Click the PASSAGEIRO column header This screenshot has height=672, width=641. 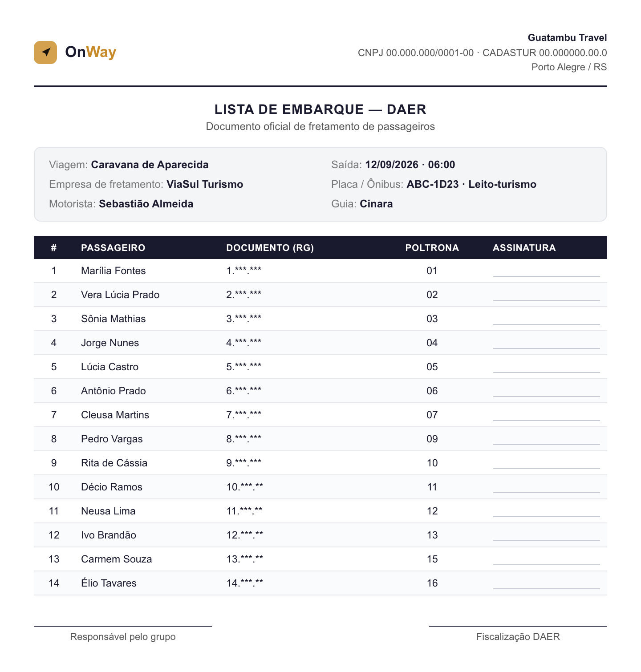(113, 248)
